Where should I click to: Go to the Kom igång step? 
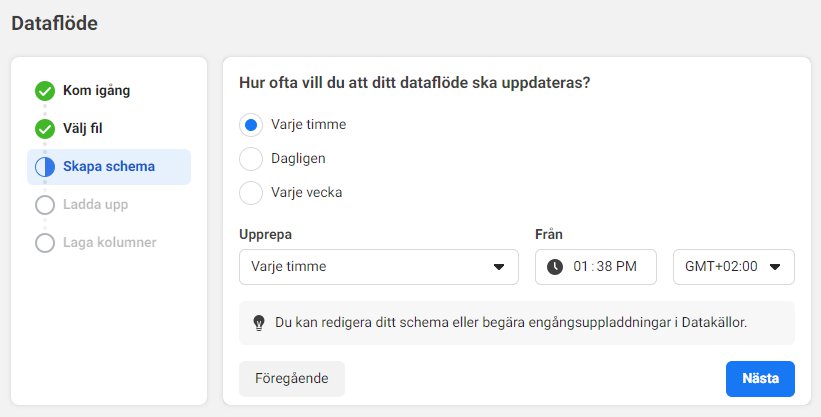coord(96,91)
